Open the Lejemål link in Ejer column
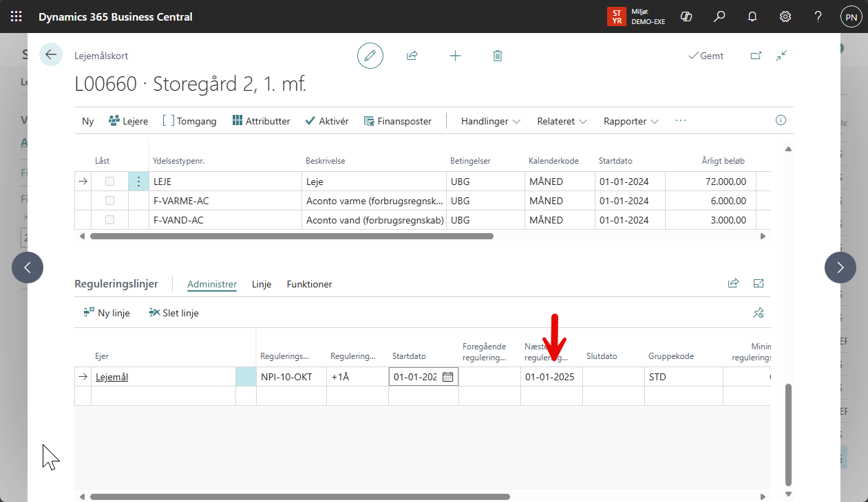Viewport: 868px width, 502px height. point(112,377)
